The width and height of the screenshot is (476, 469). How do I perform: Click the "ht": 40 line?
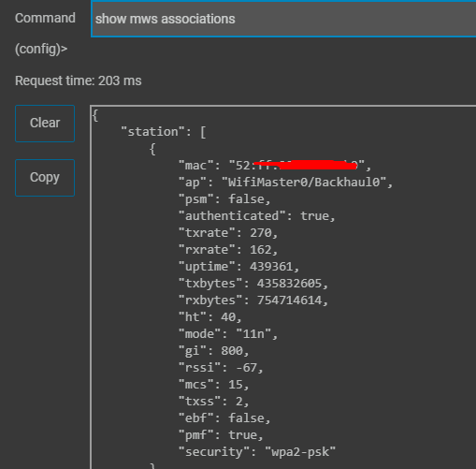pyautogui.click(x=210, y=317)
